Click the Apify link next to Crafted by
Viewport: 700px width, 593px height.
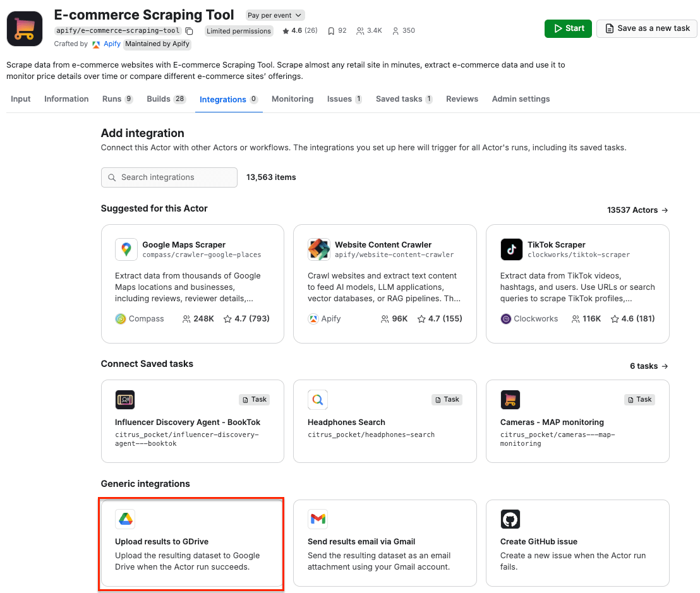112,44
